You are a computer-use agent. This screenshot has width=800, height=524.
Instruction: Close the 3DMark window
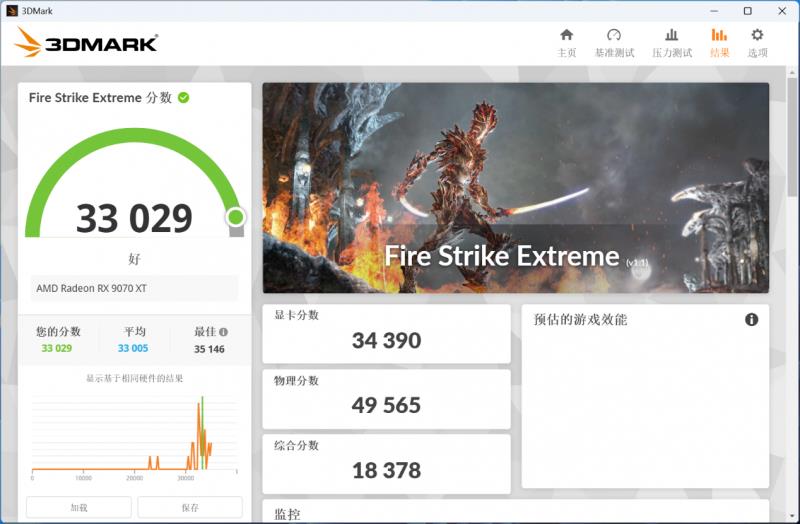point(782,11)
